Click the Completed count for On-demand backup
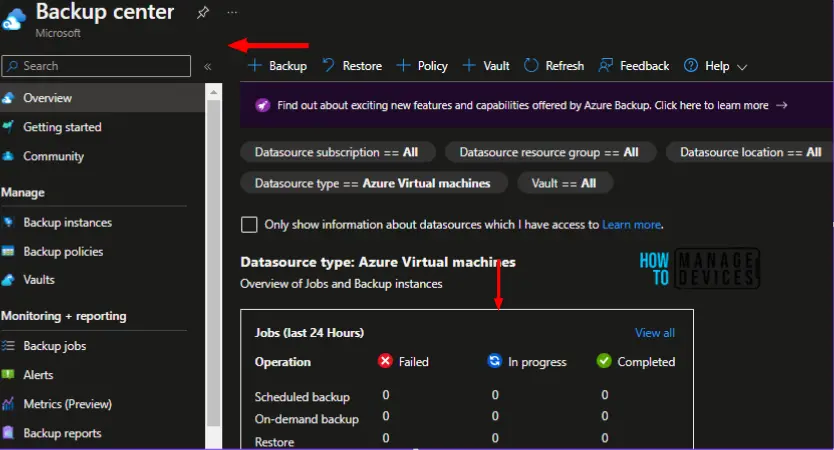The width and height of the screenshot is (834, 450). (605, 416)
